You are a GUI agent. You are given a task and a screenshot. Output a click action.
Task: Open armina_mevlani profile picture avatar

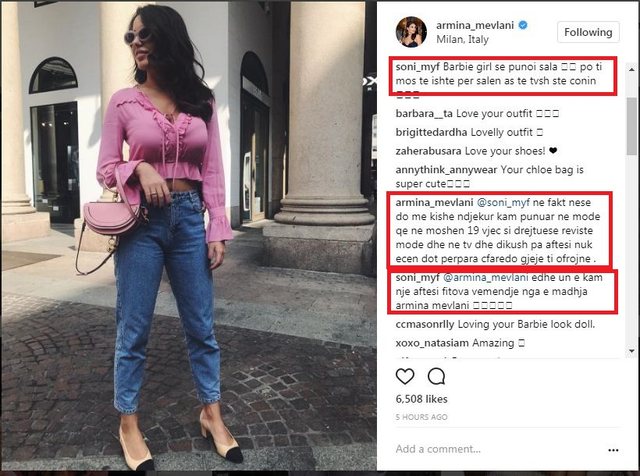click(411, 32)
